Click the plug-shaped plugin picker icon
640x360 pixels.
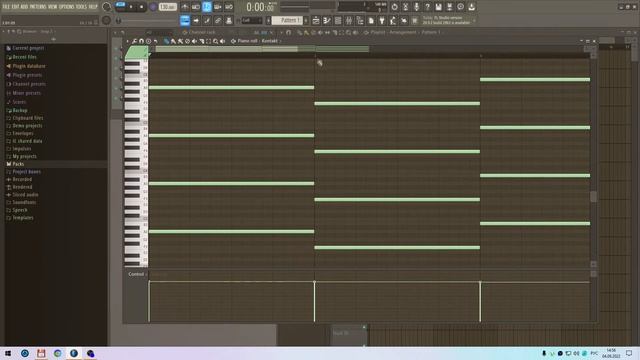coord(382,20)
